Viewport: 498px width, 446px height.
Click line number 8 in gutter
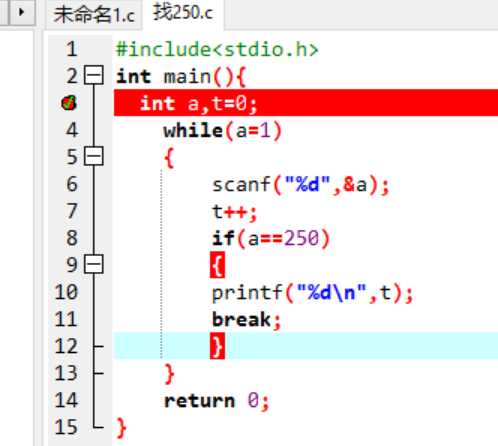[72, 238]
